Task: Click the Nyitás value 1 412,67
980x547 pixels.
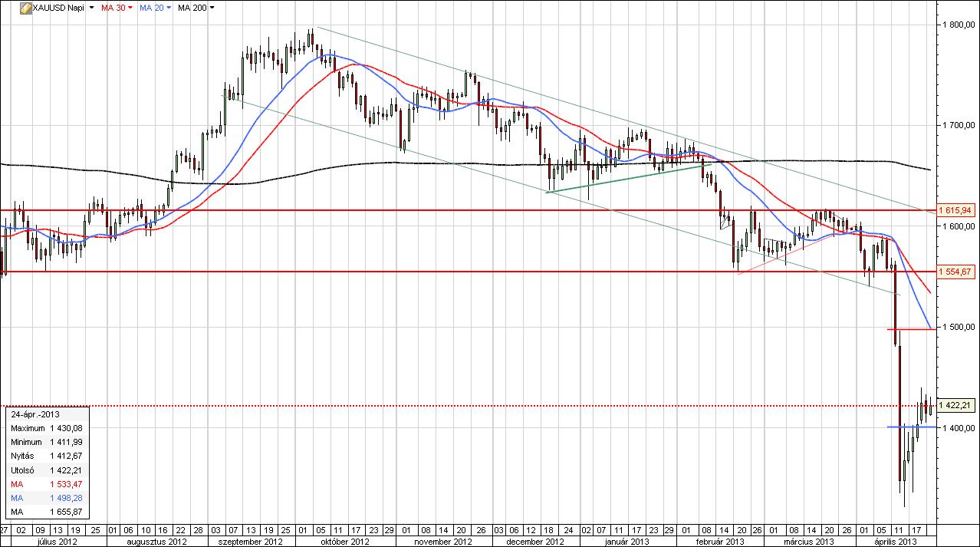Action: 67,456
